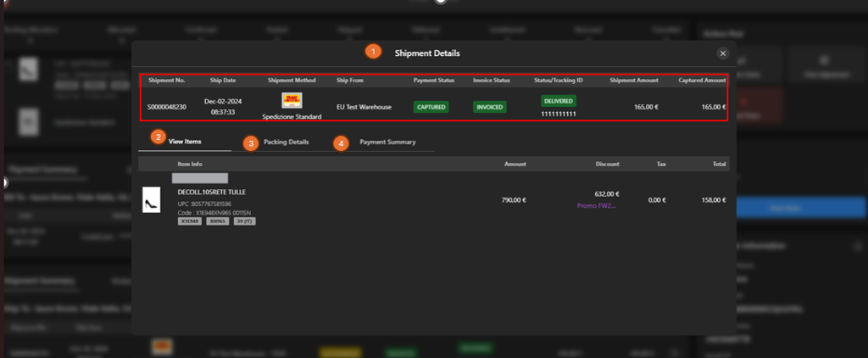This screenshot has height=358, width=868.
Task: Click the Payment Status column header
Action: tap(434, 81)
